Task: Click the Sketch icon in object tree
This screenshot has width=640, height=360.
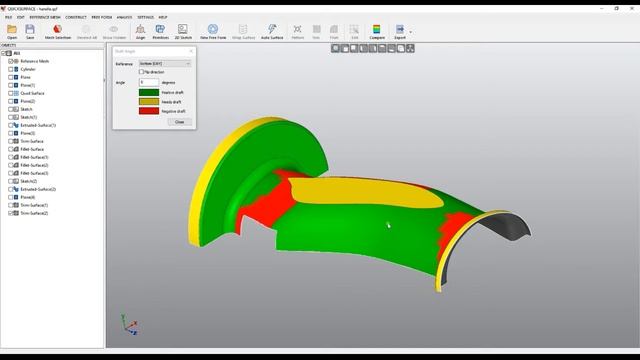Action: coord(16,109)
